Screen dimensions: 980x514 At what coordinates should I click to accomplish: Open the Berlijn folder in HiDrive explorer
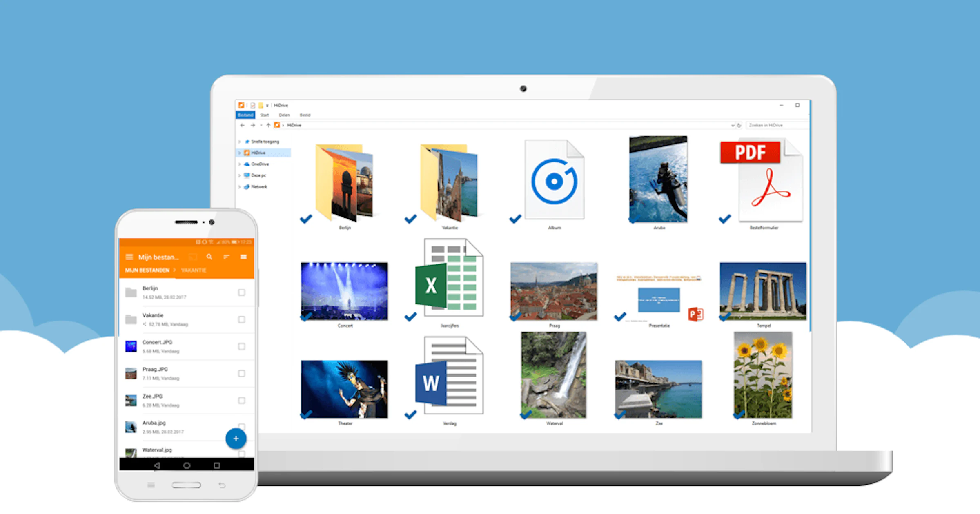(x=344, y=182)
